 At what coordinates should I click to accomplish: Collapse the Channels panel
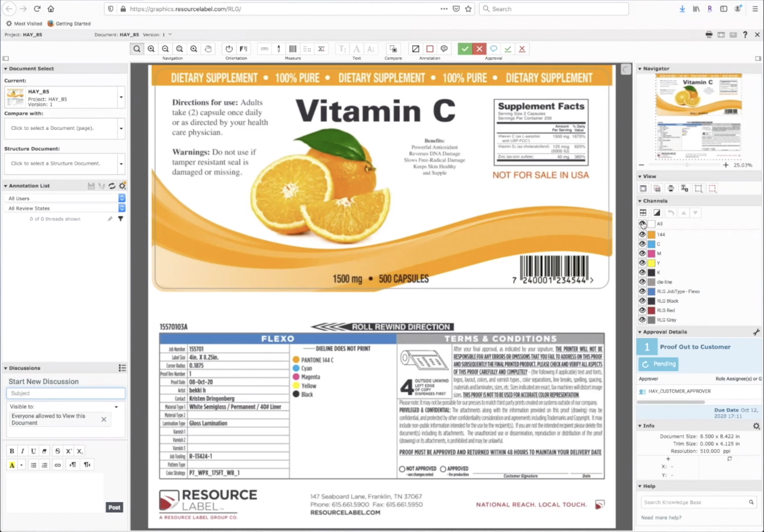[x=640, y=201]
